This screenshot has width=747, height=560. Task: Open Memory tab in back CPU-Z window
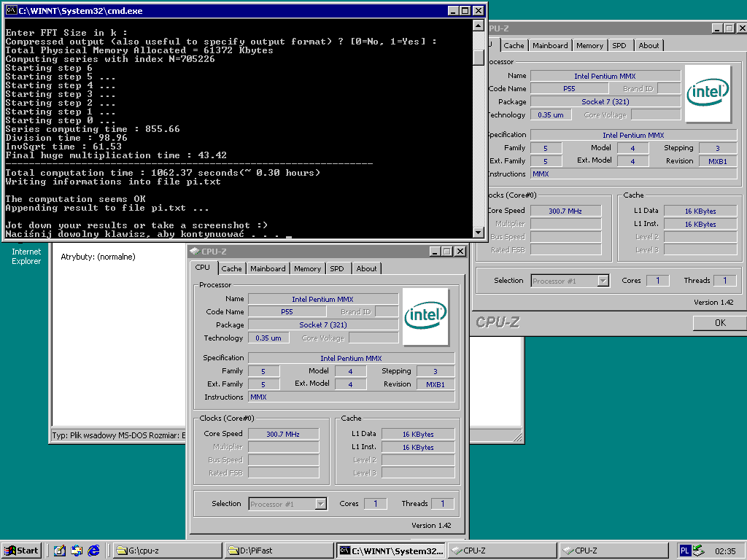589,45
